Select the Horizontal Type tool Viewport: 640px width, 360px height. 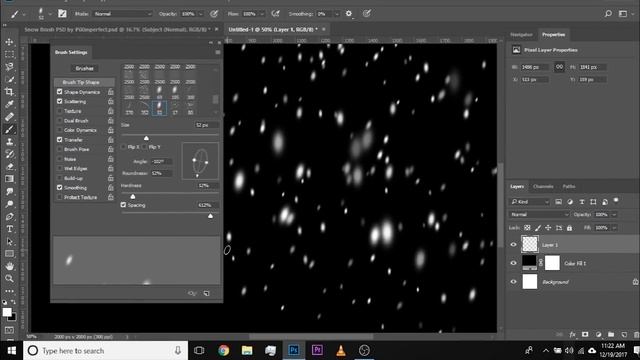point(9,229)
